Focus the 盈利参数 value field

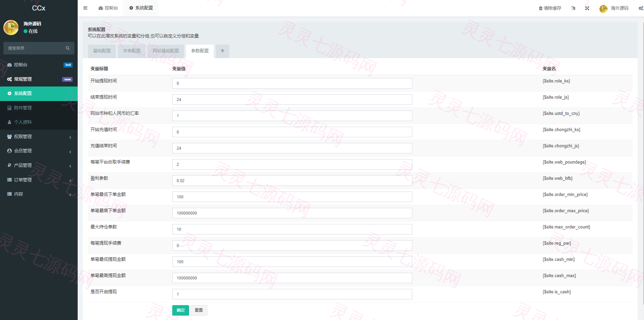(292, 181)
